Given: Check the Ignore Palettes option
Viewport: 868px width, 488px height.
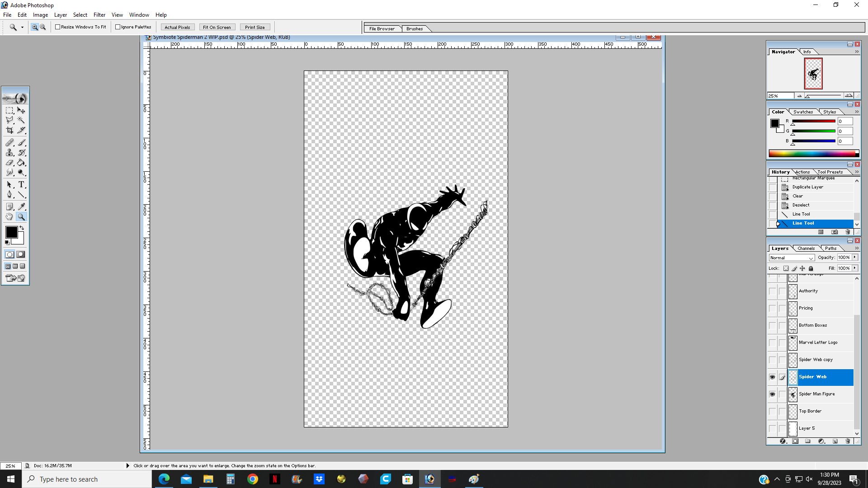Looking at the screenshot, I should (x=118, y=27).
